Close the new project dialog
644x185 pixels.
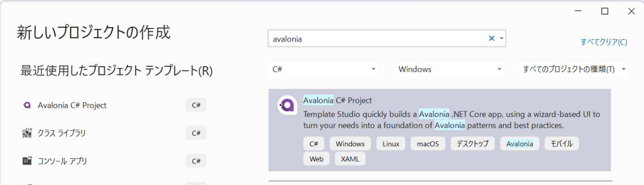[x=631, y=11]
